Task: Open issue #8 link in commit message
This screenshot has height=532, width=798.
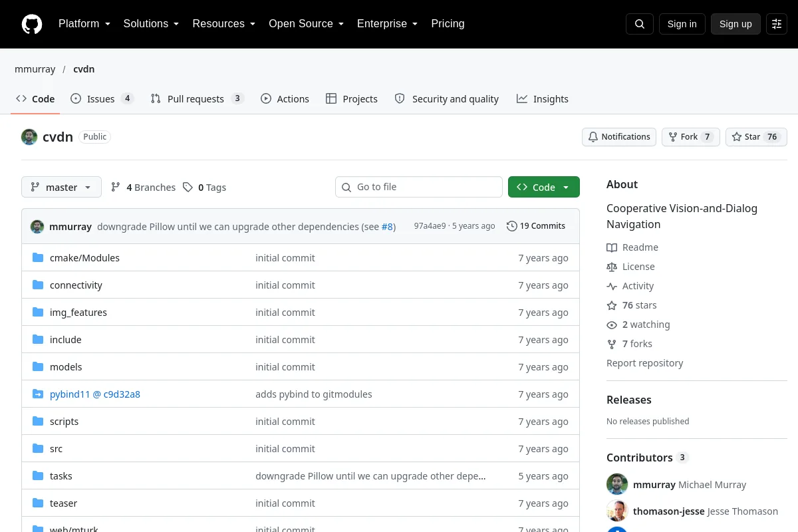Action: 387,226
